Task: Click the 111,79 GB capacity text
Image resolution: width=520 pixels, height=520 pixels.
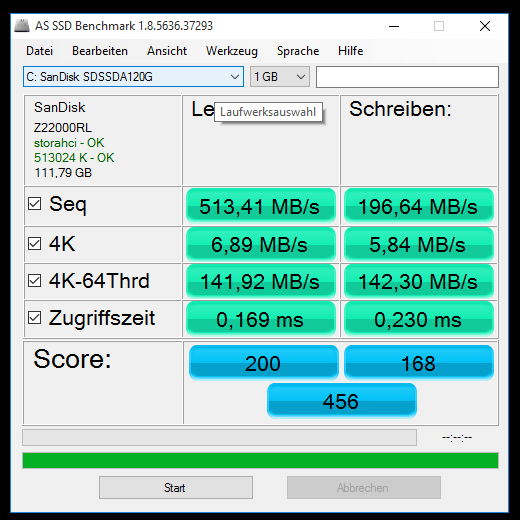Action: [63, 173]
